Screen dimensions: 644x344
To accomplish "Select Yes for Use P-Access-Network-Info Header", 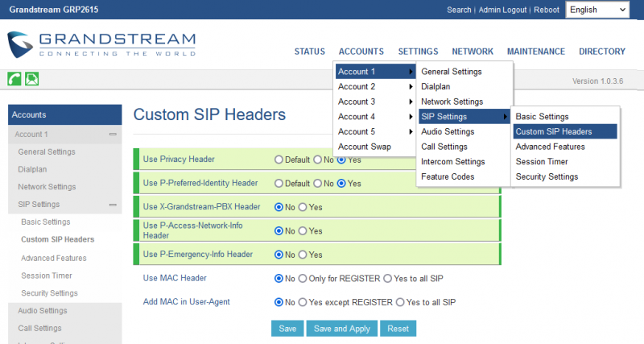I will pyautogui.click(x=303, y=231).
